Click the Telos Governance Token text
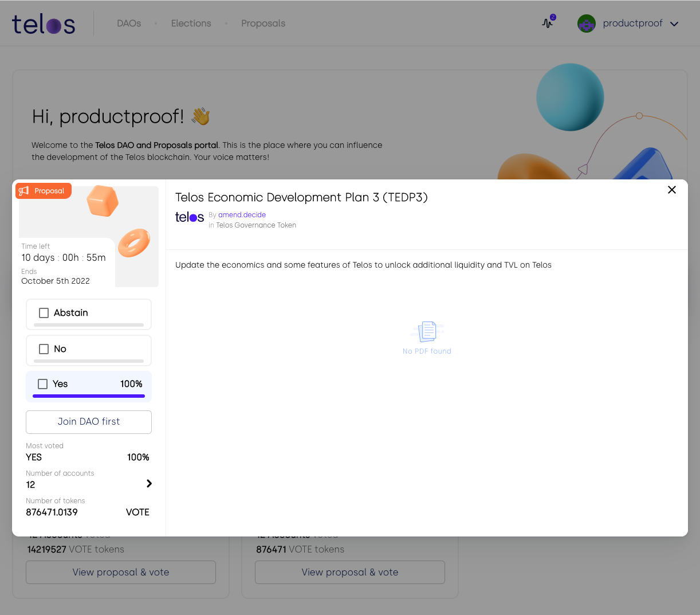Viewport: 700px width, 615px height. (x=256, y=225)
